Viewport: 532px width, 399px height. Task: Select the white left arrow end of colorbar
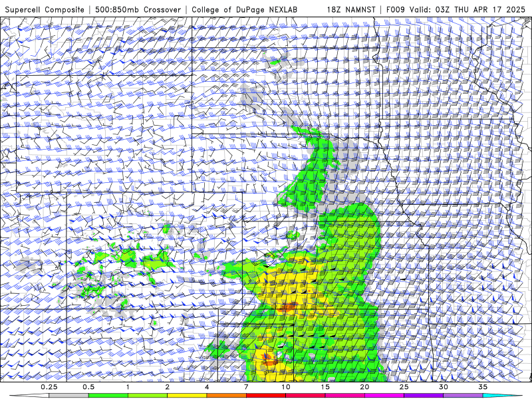(29, 396)
